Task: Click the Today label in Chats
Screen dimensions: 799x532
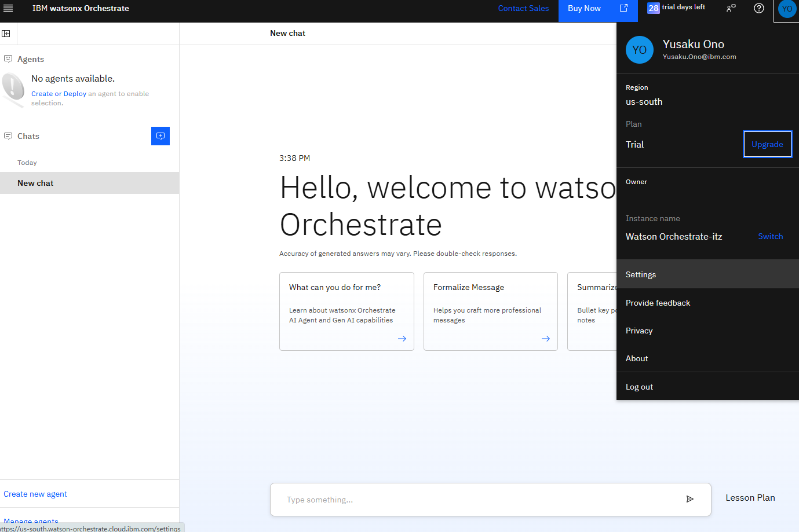Action: [x=27, y=163]
